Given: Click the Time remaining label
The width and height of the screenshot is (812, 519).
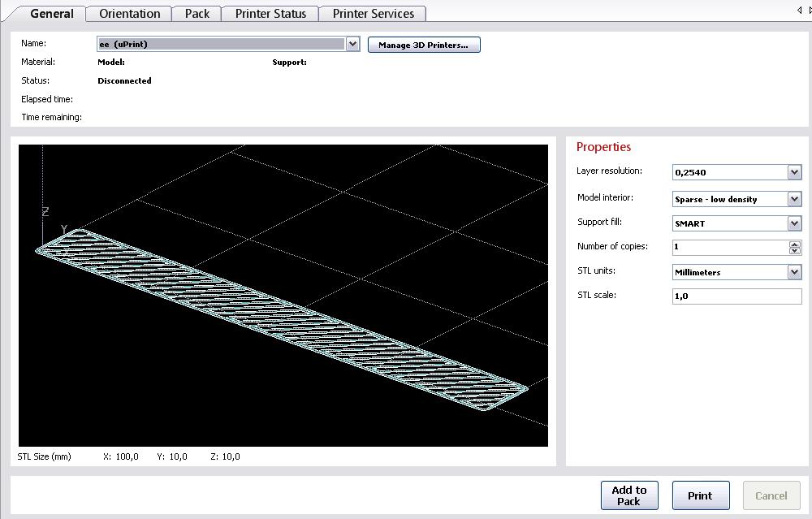Looking at the screenshot, I should tap(51, 117).
